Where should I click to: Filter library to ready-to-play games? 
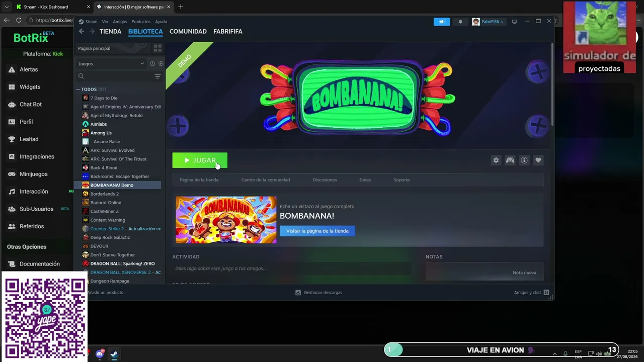tap(161, 64)
